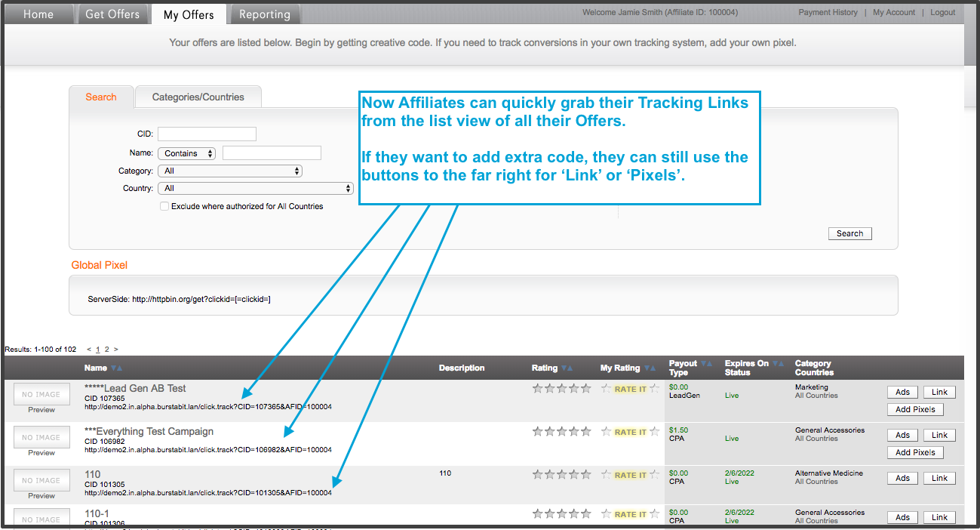This screenshot has width=980, height=530.
Task: Sort by Expires On arrows
Action: (x=778, y=364)
